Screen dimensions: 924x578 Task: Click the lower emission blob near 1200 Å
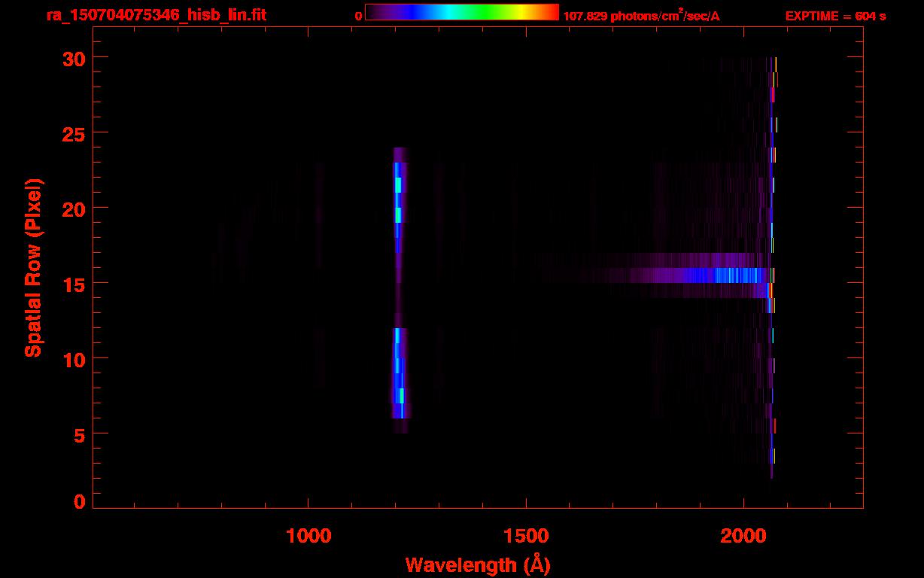point(400,380)
